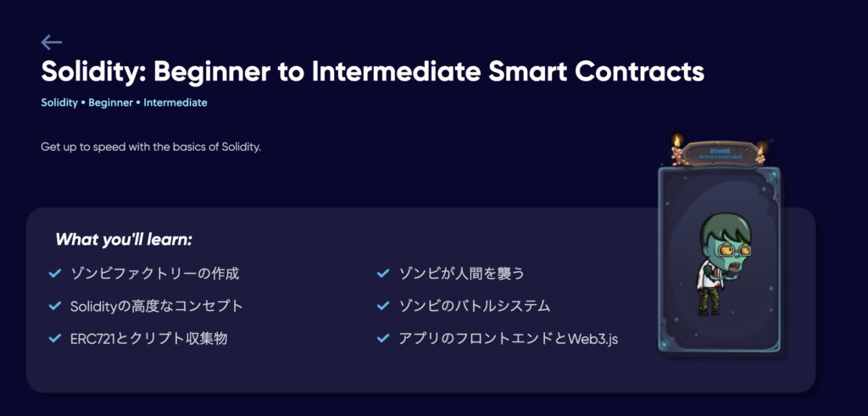Click the course description text
The width and height of the screenshot is (868, 416).
point(151,147)
